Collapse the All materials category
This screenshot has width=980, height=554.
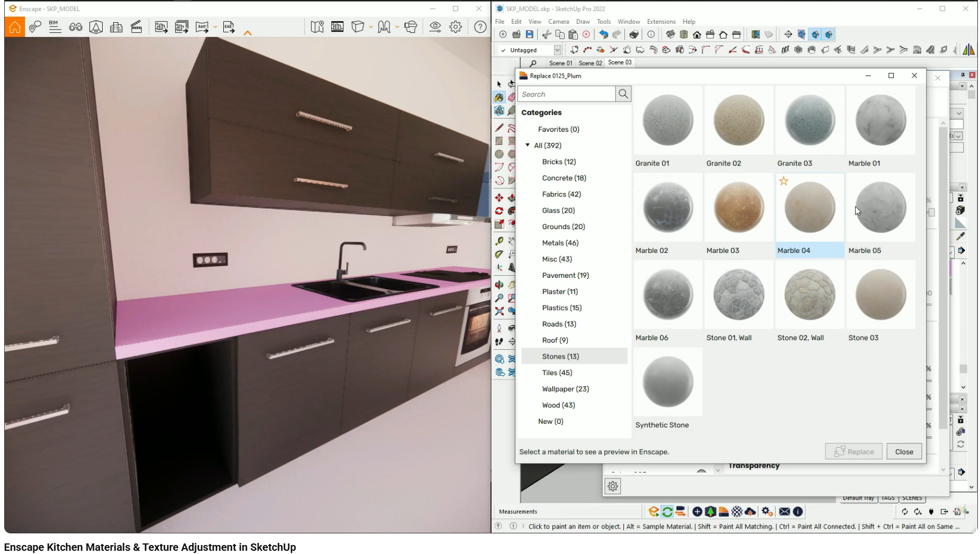[x=527, y=145]
